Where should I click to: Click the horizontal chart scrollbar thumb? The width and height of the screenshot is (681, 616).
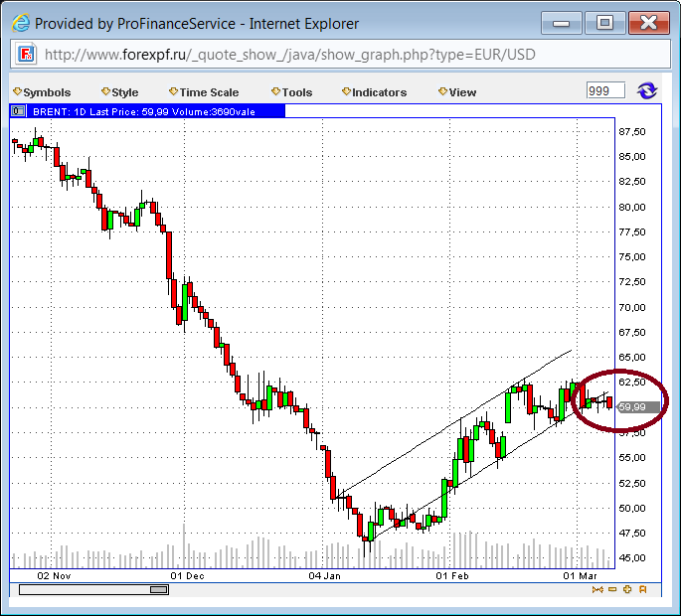coord(159,589)
